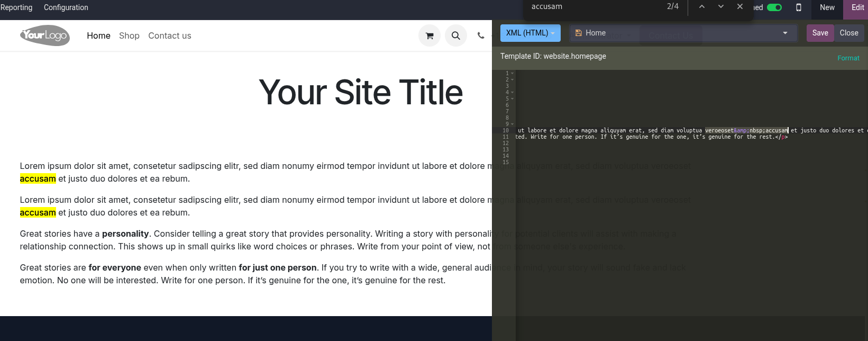Collapse code fold arrow on line 9

coord(513,124)
